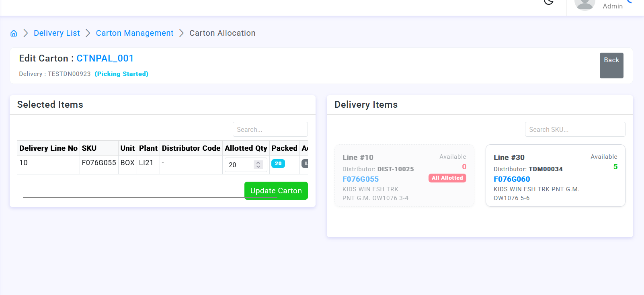
Task: Open the Delivery List breadcrumb link
Action: click(57, 33)
